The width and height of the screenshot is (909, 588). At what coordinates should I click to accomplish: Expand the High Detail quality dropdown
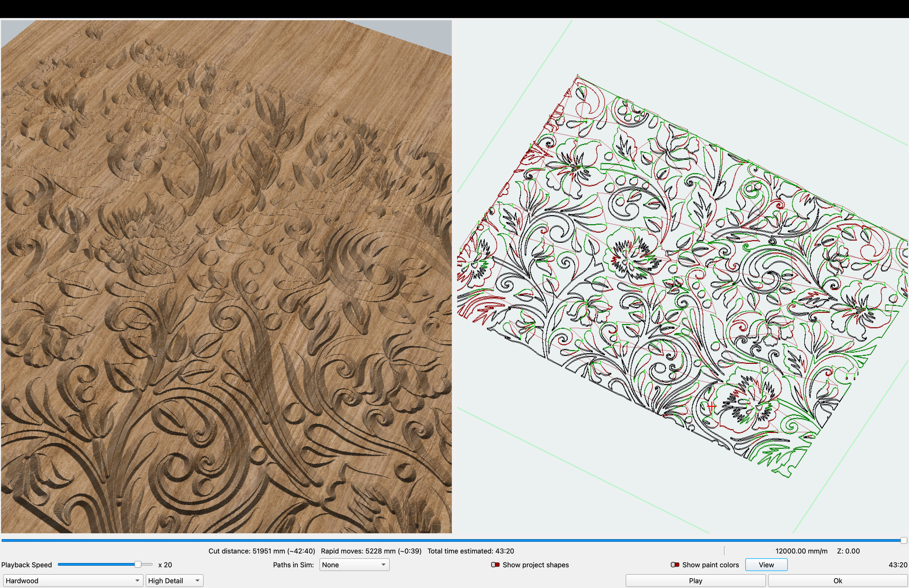(174, 580)
